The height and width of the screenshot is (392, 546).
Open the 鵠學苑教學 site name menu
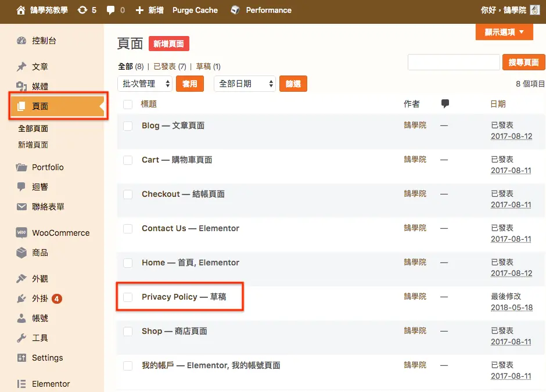(x=49, y=10)
